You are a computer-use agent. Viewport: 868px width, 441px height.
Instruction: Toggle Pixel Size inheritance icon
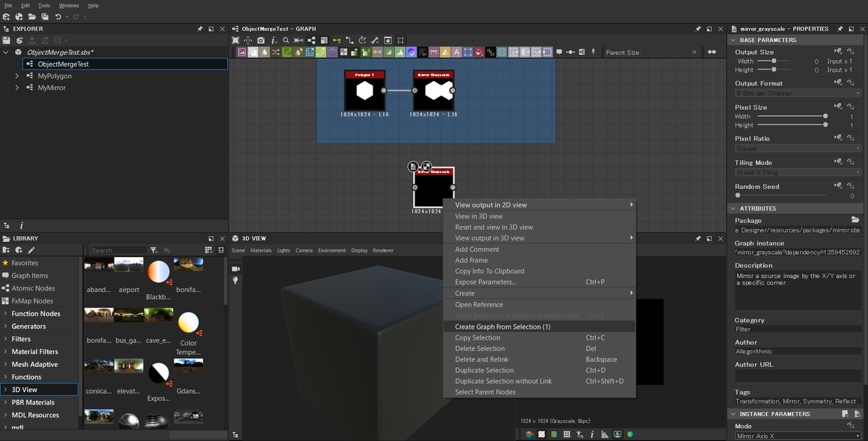pos(838,106)
